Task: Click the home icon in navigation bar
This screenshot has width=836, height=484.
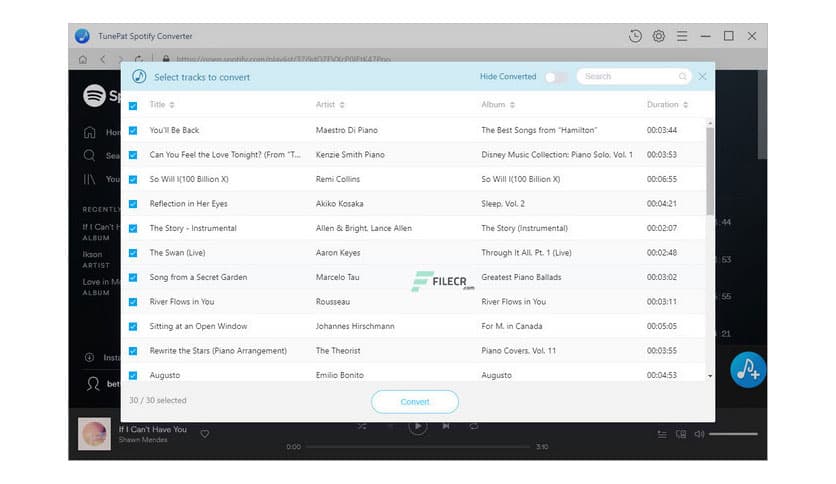Action: click(83, 59)
